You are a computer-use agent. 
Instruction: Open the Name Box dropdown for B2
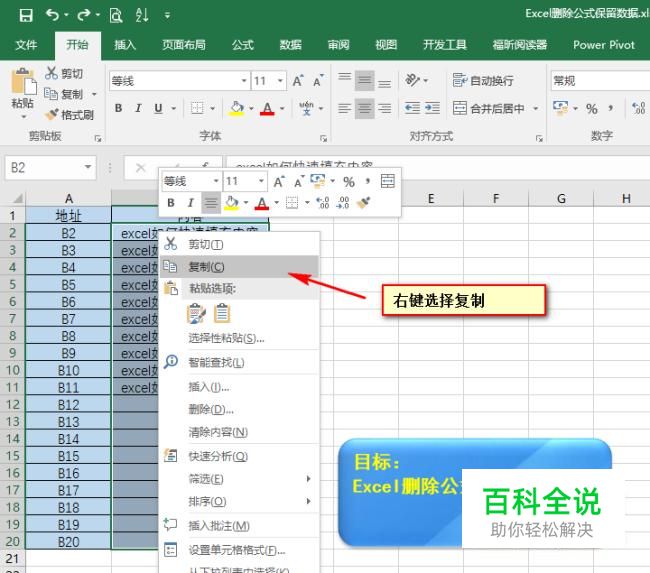[x=88, y=168]
